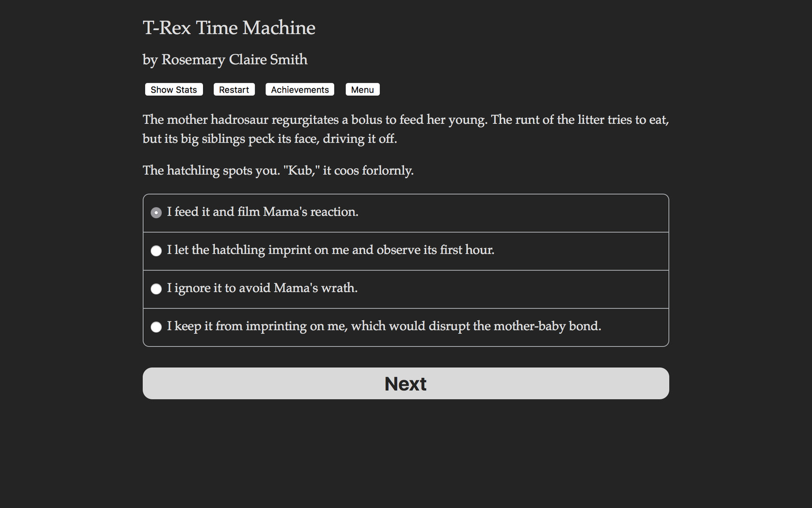View the Achievements list
Screen dimensions: 812x508
(x=299, y=89)
